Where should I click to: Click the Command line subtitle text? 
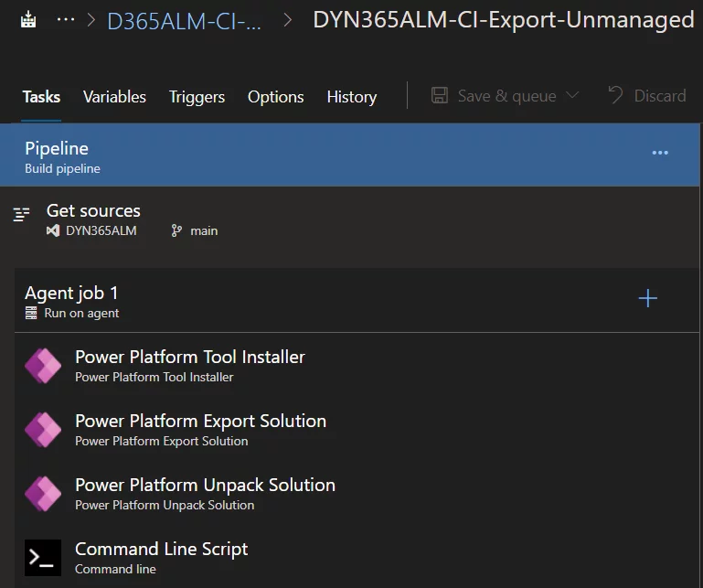point(116,569)
